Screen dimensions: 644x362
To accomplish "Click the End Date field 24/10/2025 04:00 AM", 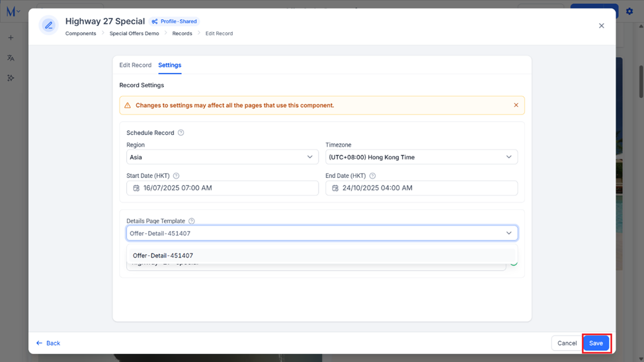I will pos(421,188).
